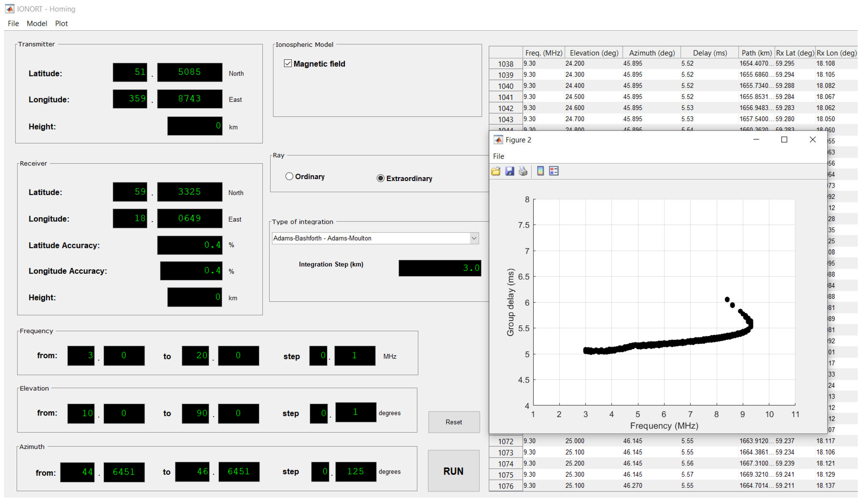Insert a colorbar using the colorbar icon
864x504 pixels.
pos(541,171)
